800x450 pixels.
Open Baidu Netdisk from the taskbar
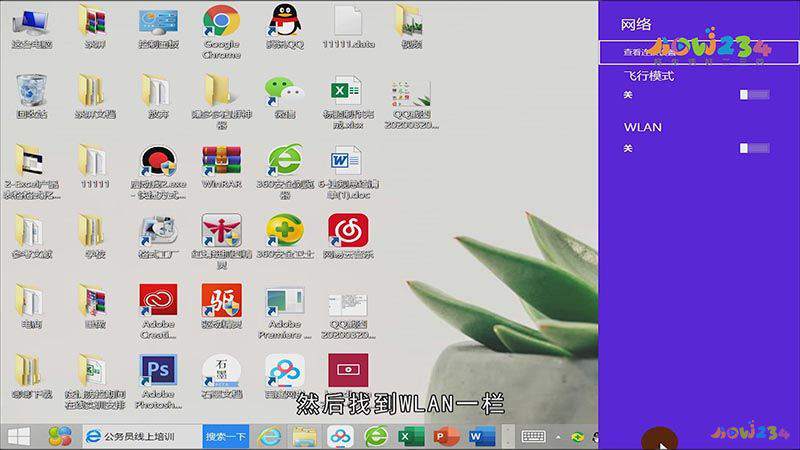point(340,437)
